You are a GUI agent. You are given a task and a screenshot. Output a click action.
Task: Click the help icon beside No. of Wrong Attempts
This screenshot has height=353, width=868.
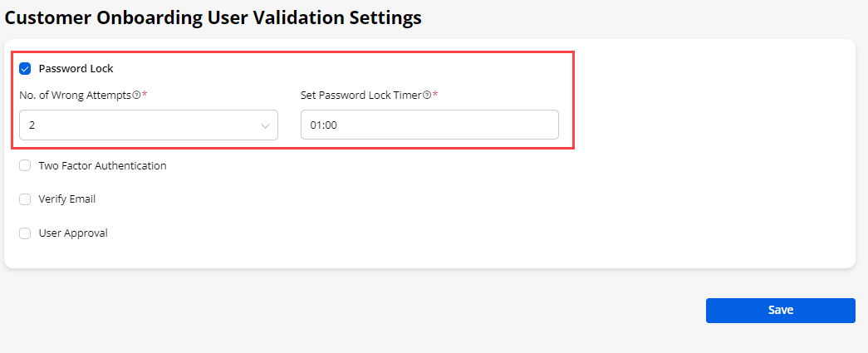tap(136, 96)
